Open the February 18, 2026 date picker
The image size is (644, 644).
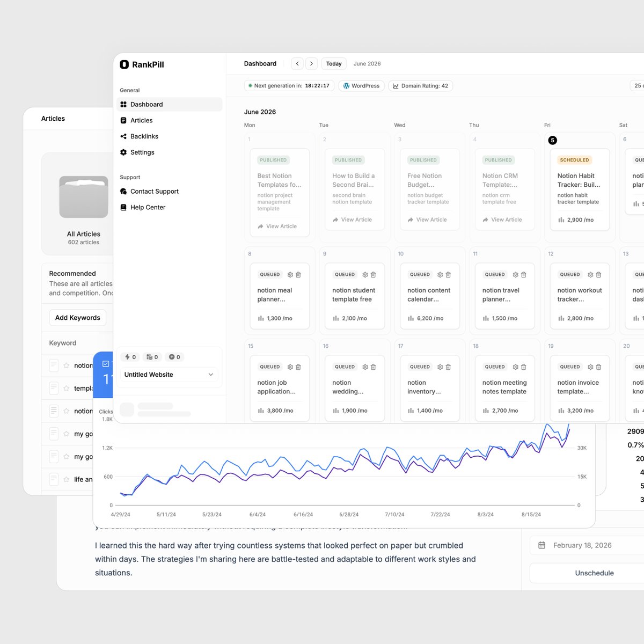click(x=588, y=545)
